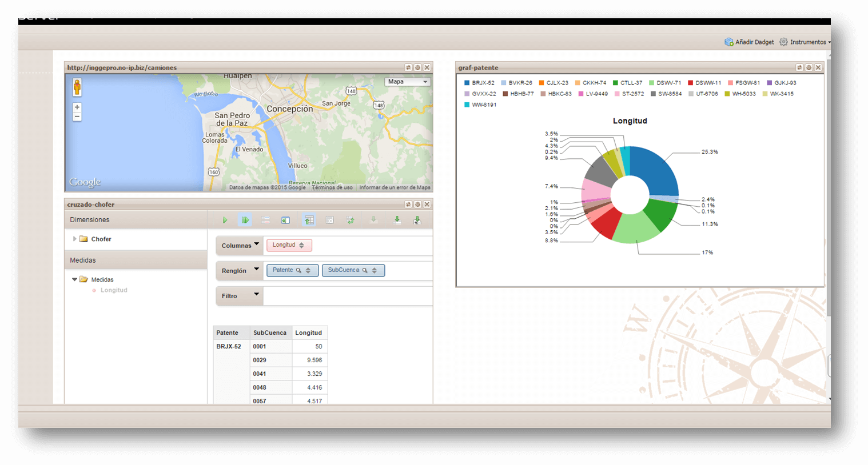
Task: Refresh the cruzado-chofer panel
Action: click(x=408, y=205)
